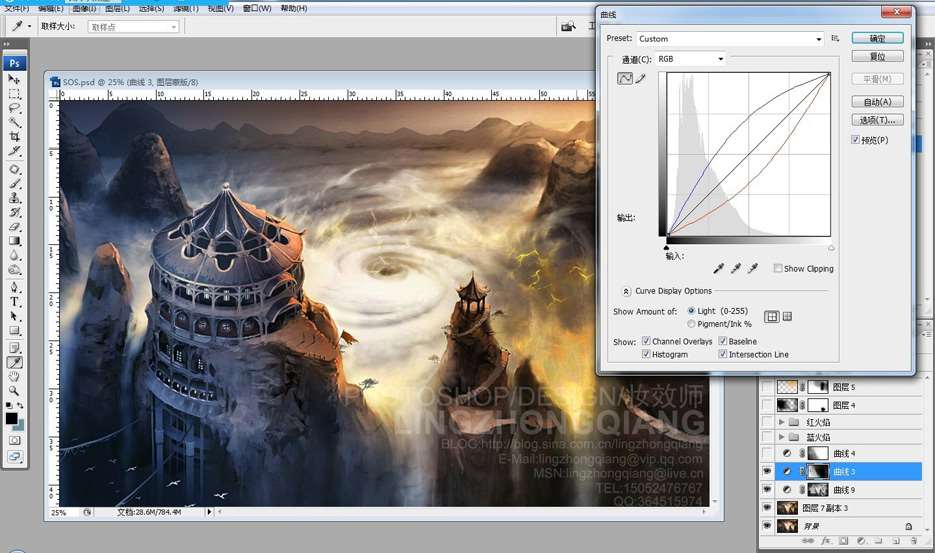Open the 窗口(W) menu
Image resolution: width=935 pixels, height=553 pixels.
pyautogui.click(x=256, y=8)
